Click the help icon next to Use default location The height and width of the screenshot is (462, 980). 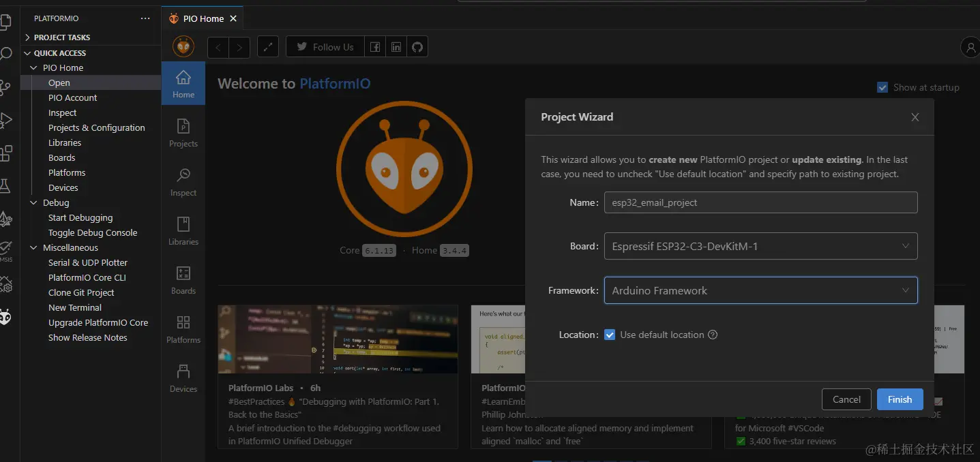[713, 335]
